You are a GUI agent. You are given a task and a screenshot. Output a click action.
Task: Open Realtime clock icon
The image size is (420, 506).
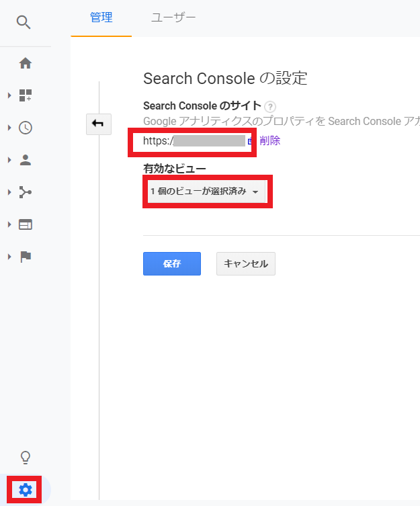click(x=25, y=128)
